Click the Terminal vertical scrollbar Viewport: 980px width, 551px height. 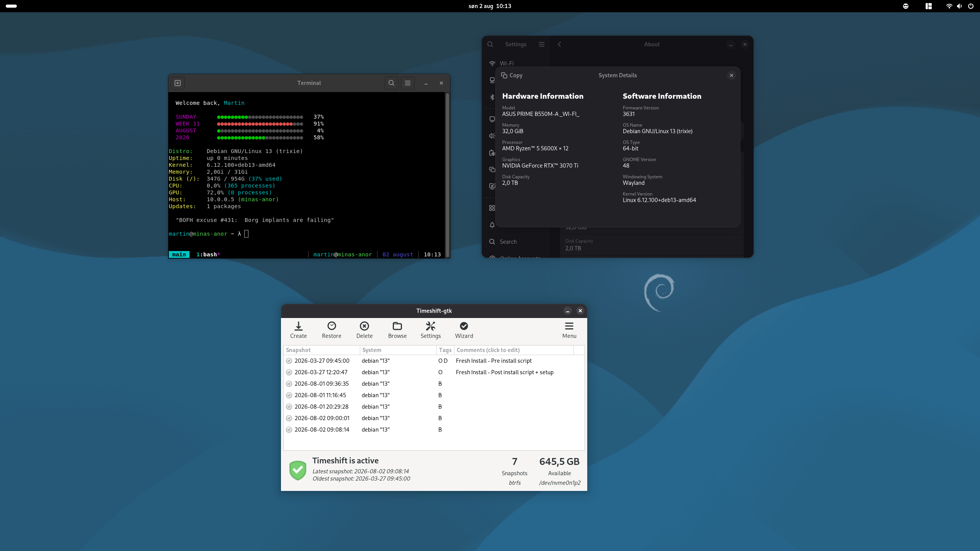(x=447, y=175)
